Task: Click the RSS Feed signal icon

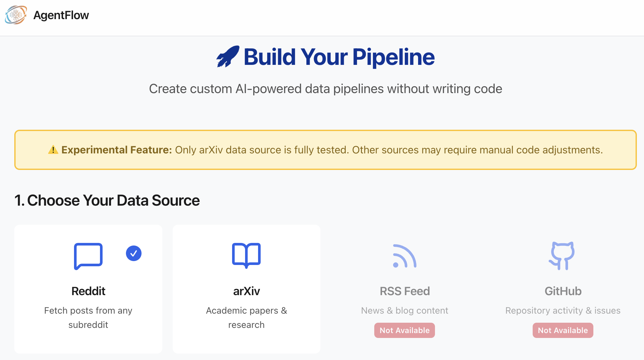Action: click(404, 256)
